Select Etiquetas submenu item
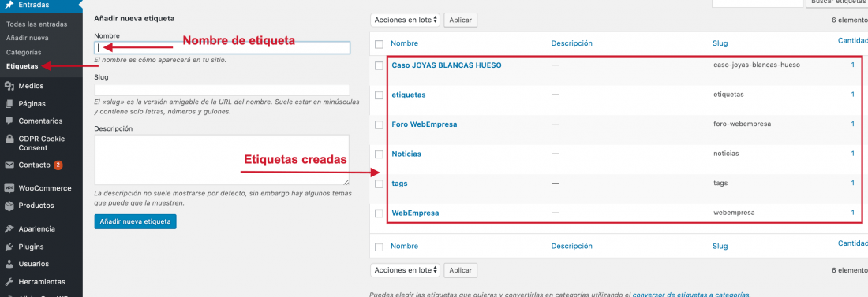The width and height of the screenshot is (868, 297). point(22,66)
